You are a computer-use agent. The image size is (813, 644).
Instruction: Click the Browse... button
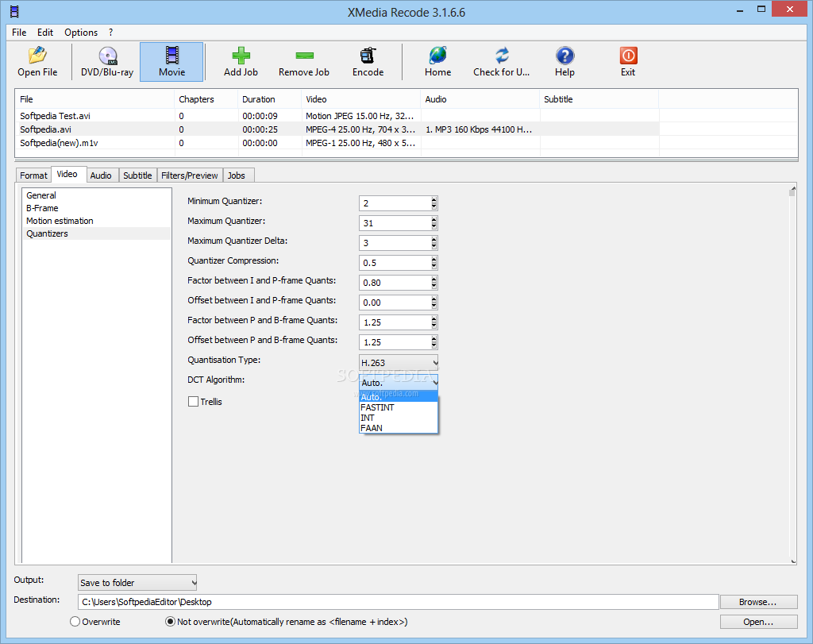pyautogui.click(x=758, y=601)
